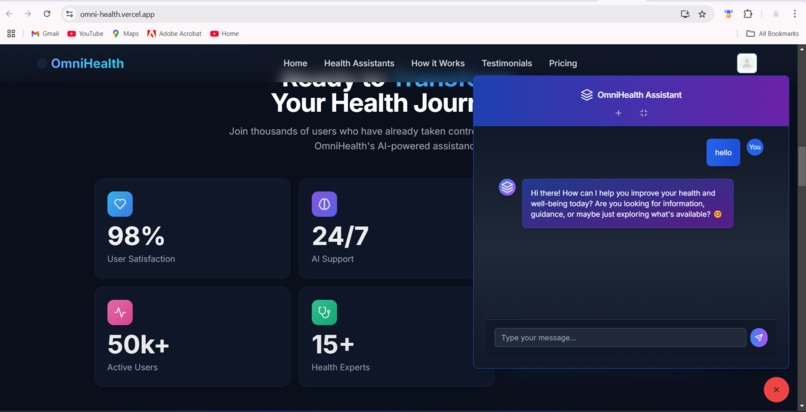Click the user profile avatar on site header
This screenshot has width=806, height=412.
click(x=747, y=63)
